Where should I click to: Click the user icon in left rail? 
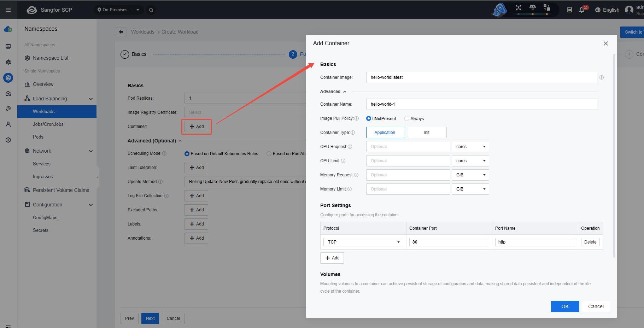pos(8,124)
